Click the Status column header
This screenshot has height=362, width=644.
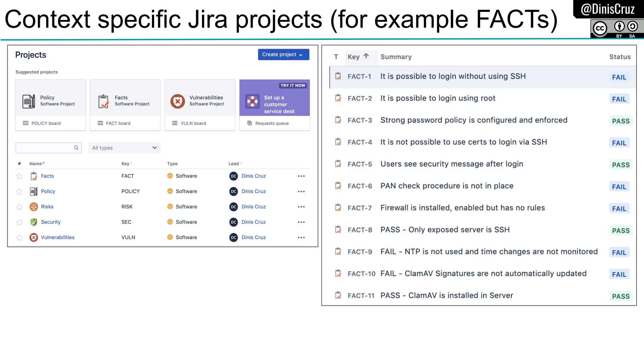620,57
